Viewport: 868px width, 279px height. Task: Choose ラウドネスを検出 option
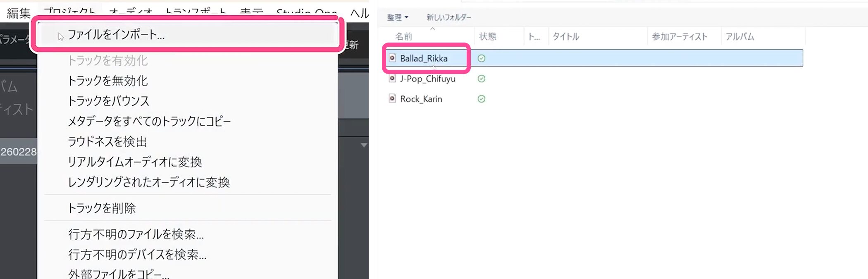point(107,141)
